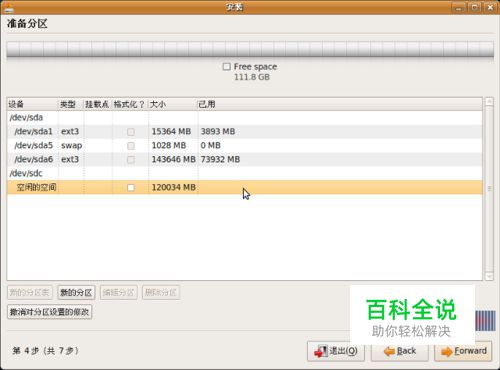Sort by the 挂载点 column header
The image size is (500, 370).
point(98,104)
